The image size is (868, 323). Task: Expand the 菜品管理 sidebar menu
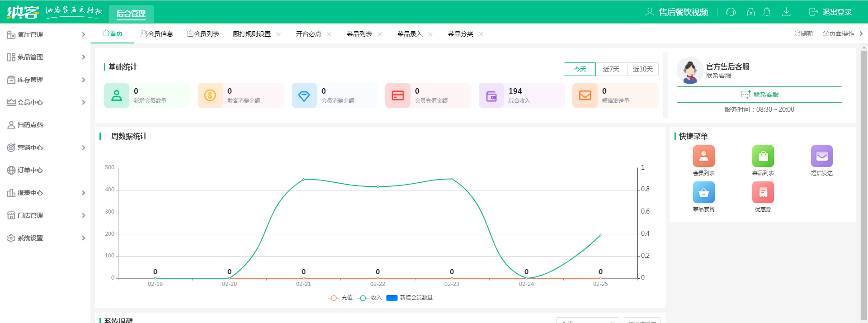click(45, 57)
